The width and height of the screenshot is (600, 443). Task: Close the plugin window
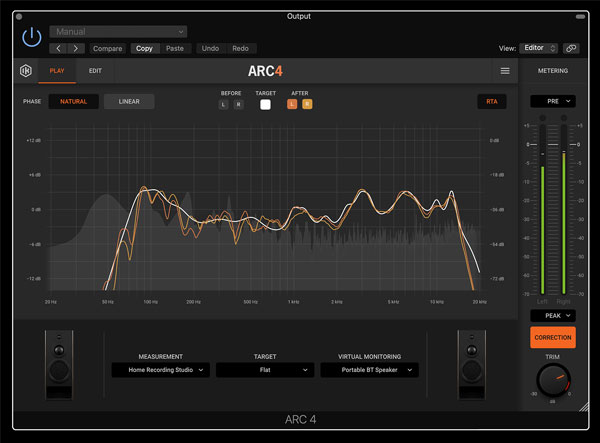pyautogui.click(x=19, y=17)
